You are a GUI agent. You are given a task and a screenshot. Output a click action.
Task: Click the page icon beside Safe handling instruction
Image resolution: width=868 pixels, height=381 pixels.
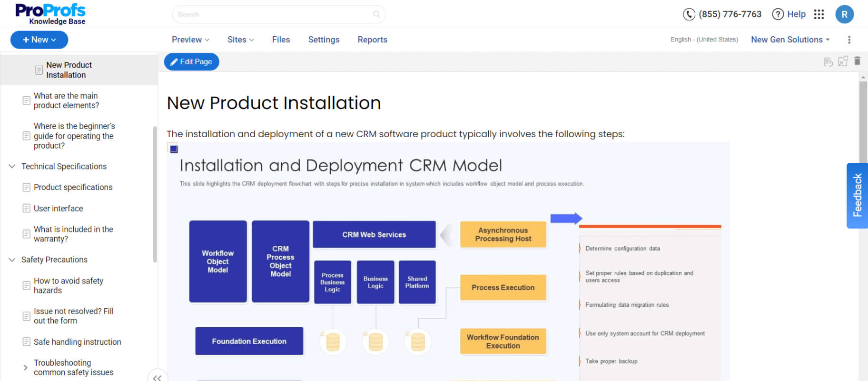pyautogui.click(x=27, y=341)
